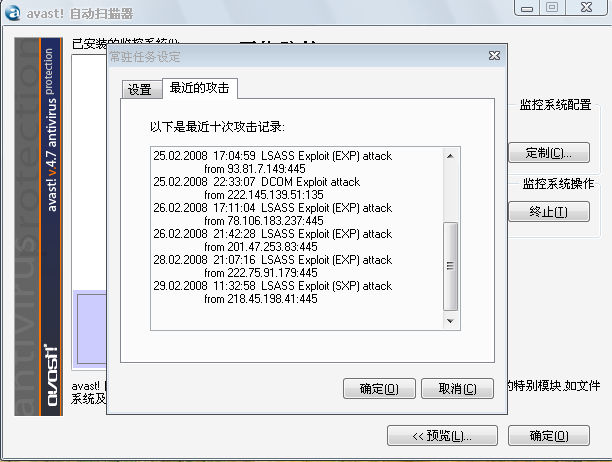Select the 最近的攻击 tab
The height and width of the screenshot is (462, 612).
click(x=199, y=88)
